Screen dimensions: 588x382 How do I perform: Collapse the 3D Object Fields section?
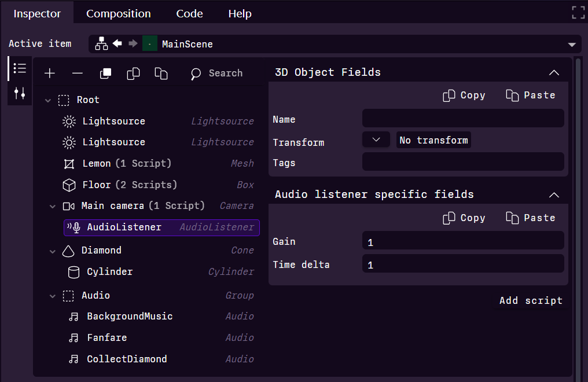point(554,72)
